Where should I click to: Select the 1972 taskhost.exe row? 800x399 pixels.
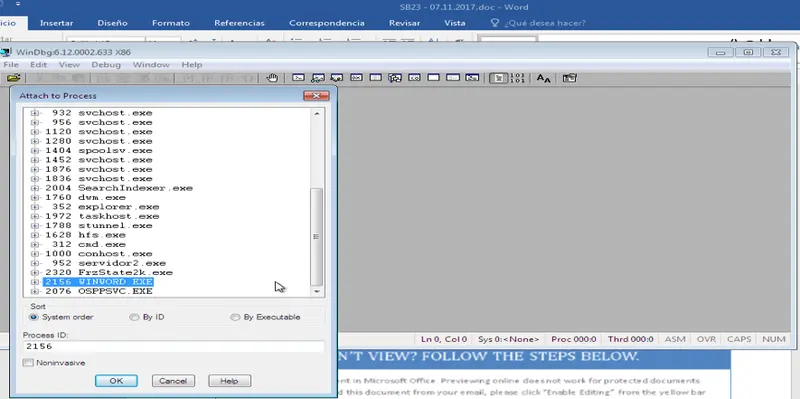[102, 216]
